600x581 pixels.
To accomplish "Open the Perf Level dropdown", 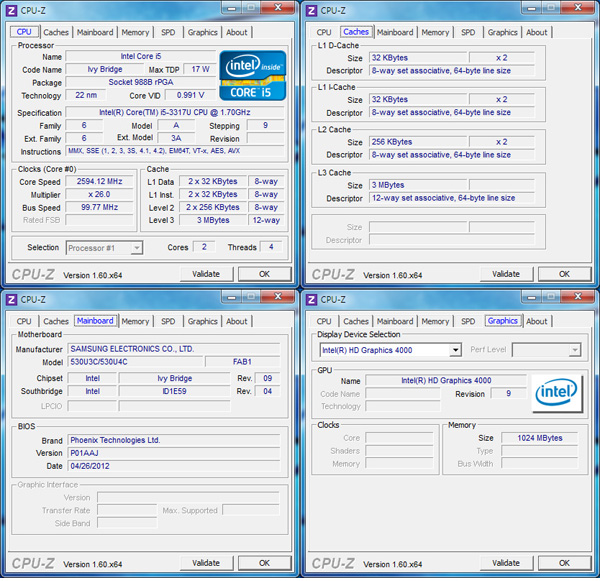I will [546, 349].
